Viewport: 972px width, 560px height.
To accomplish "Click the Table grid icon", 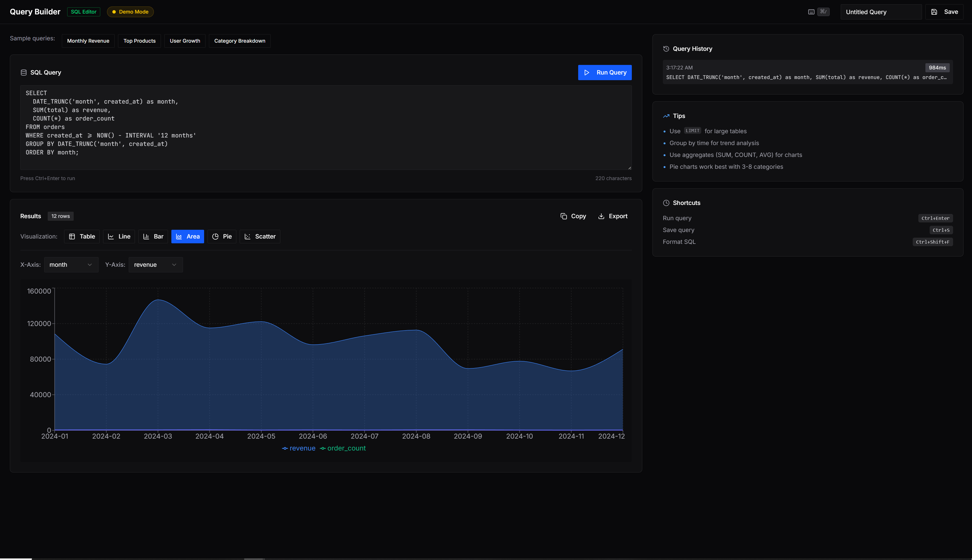I will 72,237.
